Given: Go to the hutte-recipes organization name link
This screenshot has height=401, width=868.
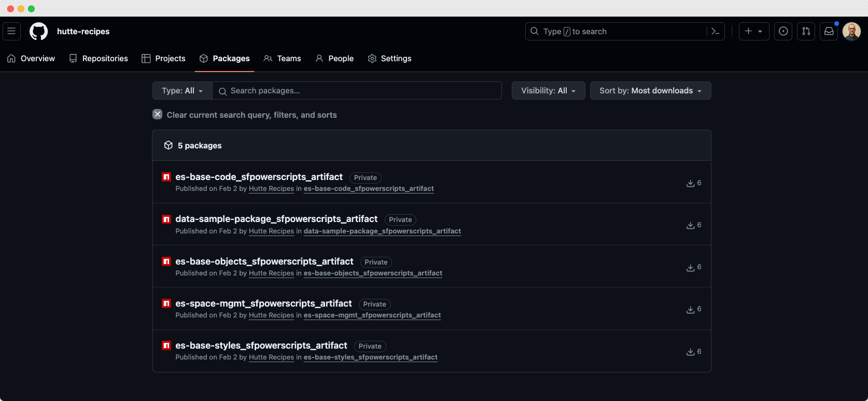Looking at the screenshot, I should tap(83, 31).
